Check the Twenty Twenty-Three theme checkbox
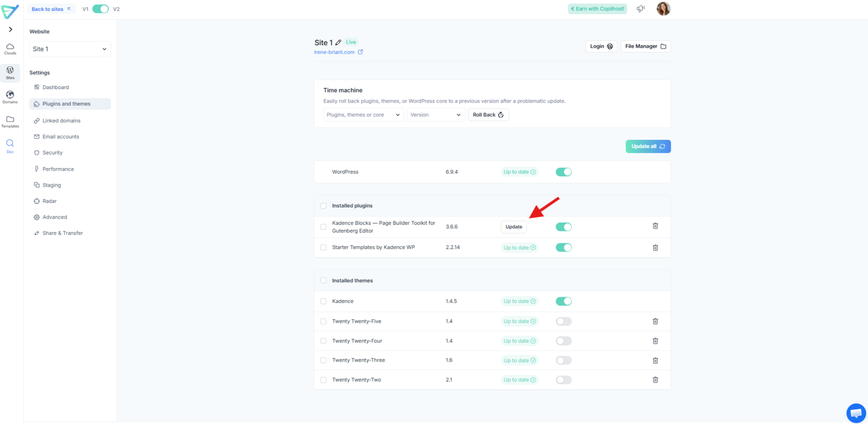The height and width of the screenshot is (424, 868). point(323,361)
